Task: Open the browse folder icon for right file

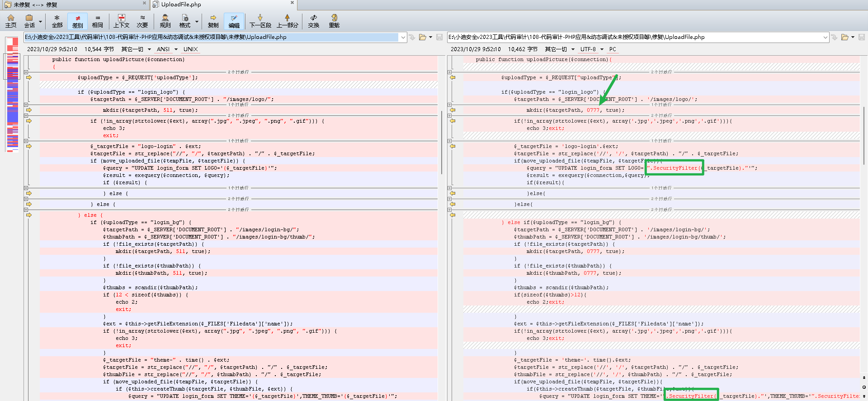Action: pyautogui.click(x=844, y=37)
